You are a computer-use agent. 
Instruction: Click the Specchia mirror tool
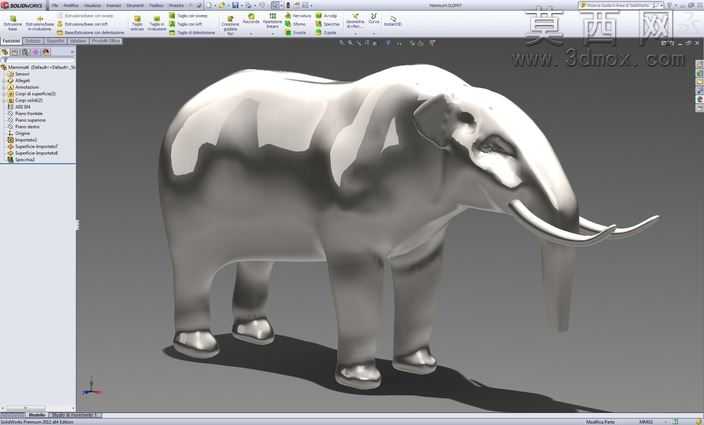(x=328, y=24)
